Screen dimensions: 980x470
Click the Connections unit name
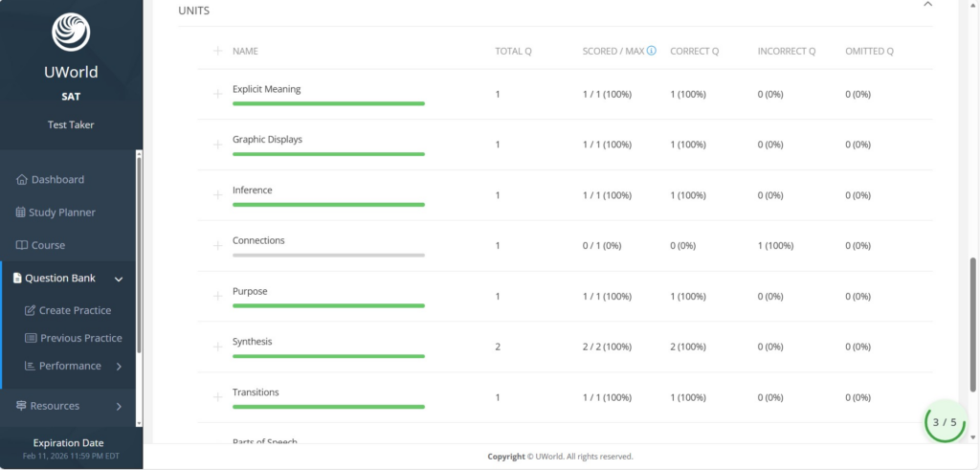click(258, 240)
